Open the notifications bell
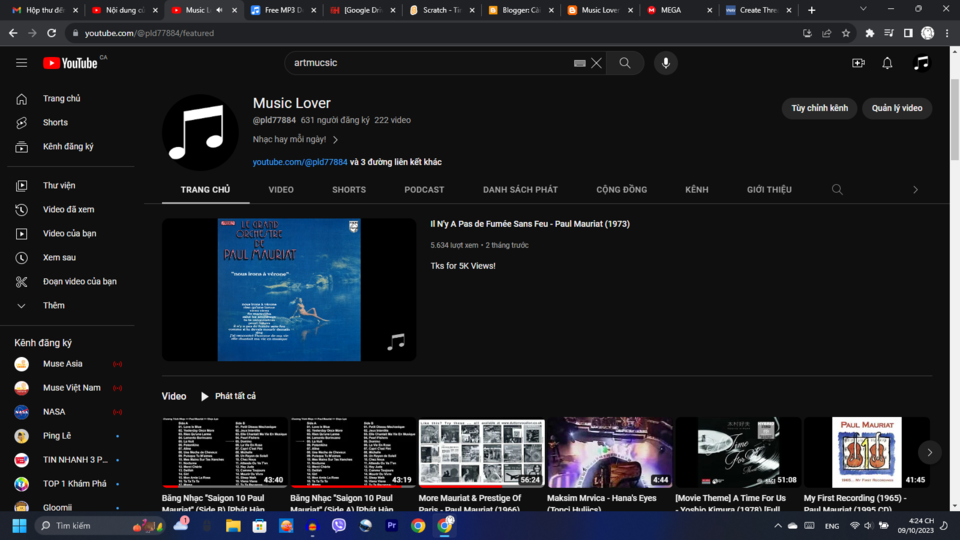 click(x=887, y=63)
